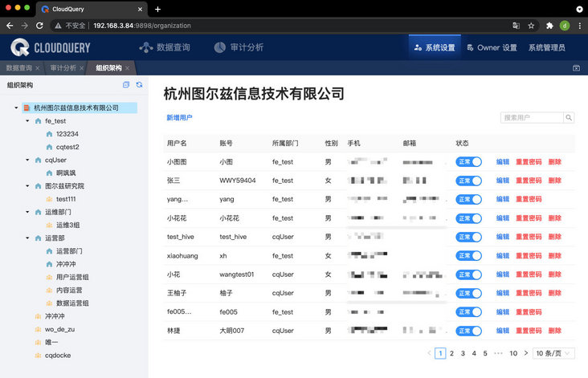Click the 搜索用户 search input field
This screenshot has width=588, height=378.
point(530,118)
